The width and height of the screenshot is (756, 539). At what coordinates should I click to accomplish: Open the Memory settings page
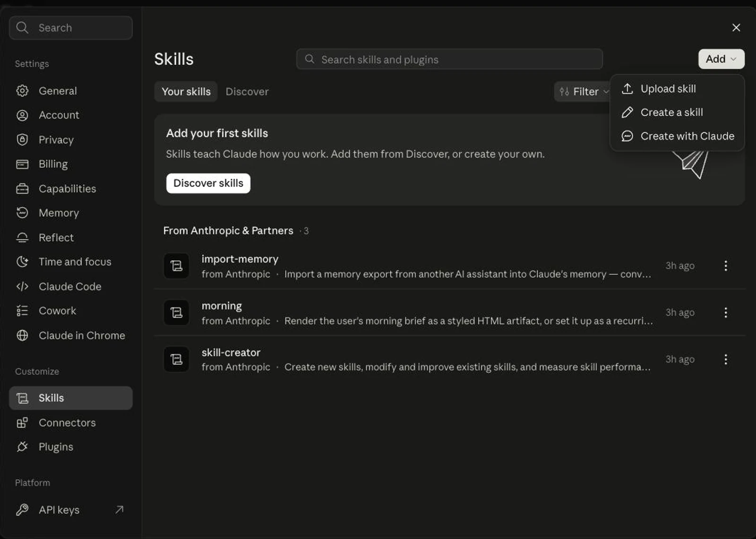(x=71, y=213)
